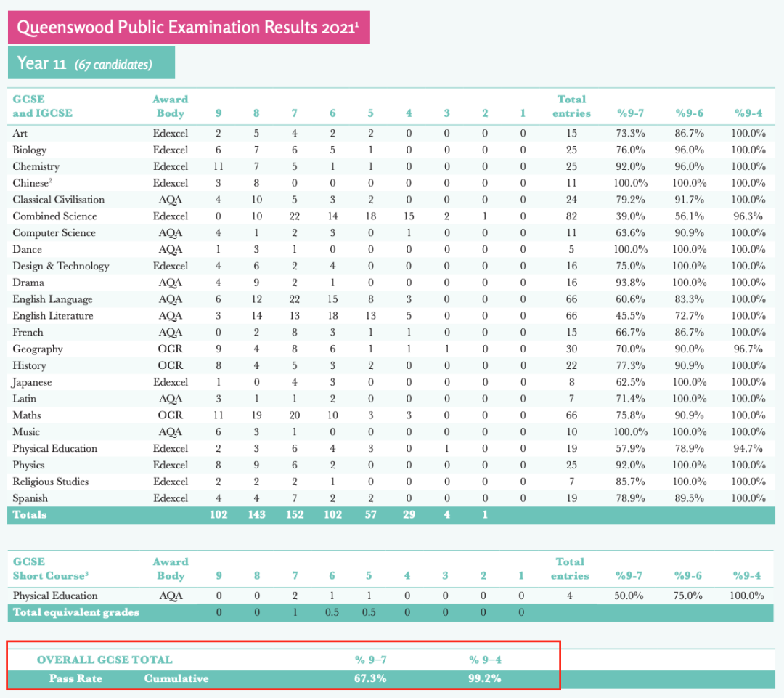Screen dimensions: 784x698
Task: Select the "Latin" subject name
Action: (25, 399)
